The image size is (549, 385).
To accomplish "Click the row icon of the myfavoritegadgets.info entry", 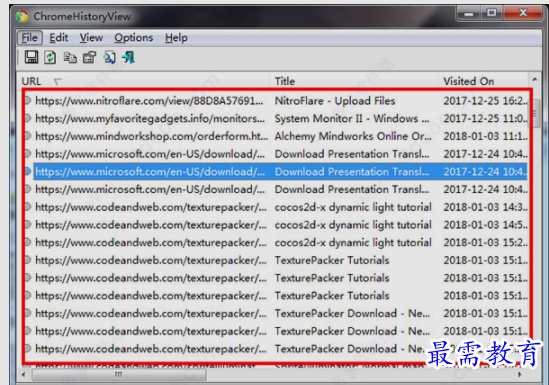I will 28,118.
